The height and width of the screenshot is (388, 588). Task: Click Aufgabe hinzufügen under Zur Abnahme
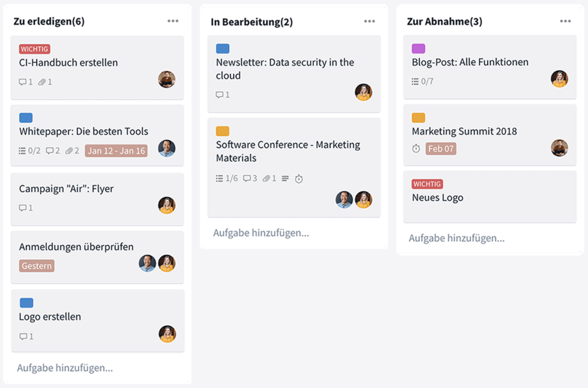pos(456,238)
